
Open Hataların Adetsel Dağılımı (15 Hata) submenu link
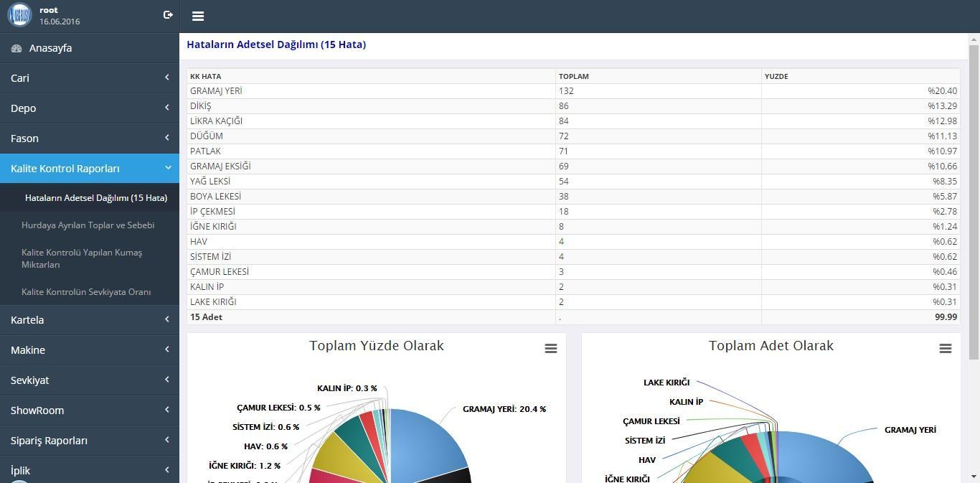pos(96,197)
